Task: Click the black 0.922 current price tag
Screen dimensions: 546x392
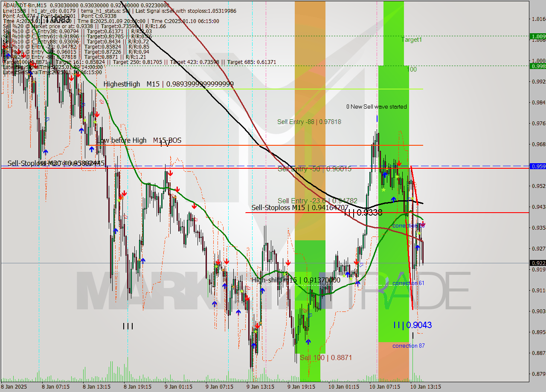Action: (x=537, y=263)
